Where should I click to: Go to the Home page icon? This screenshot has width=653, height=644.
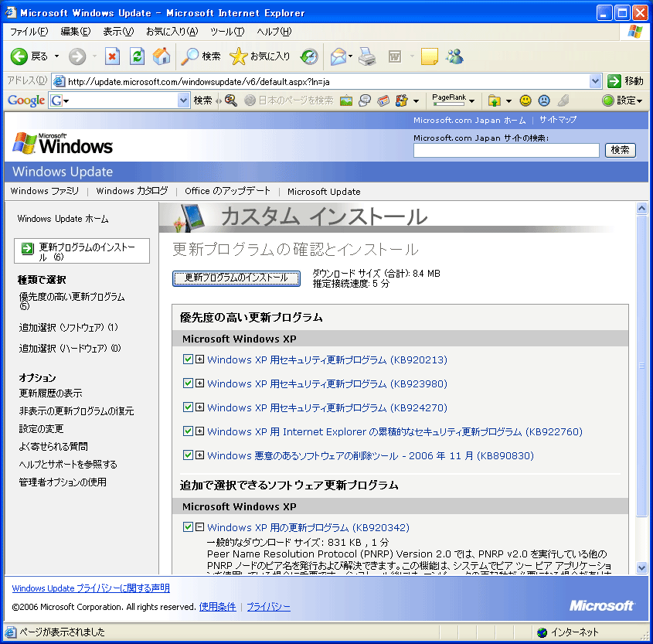point(162,56)
